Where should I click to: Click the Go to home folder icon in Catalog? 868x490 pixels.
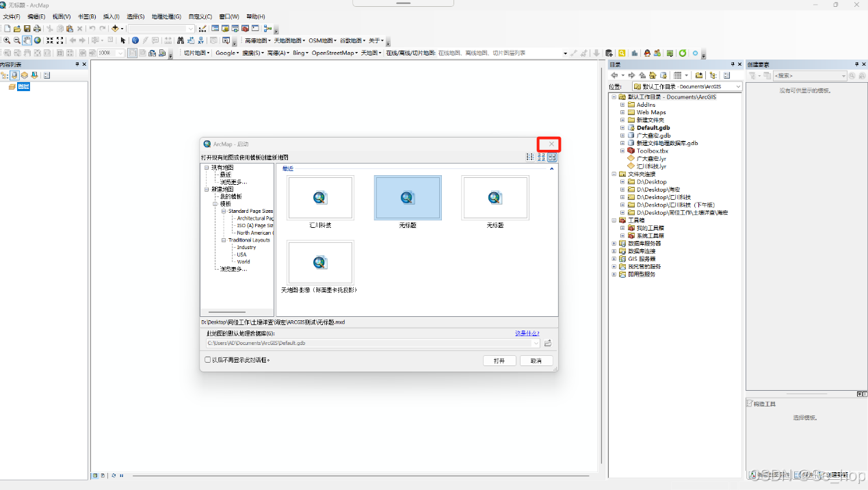coord(653,75)
